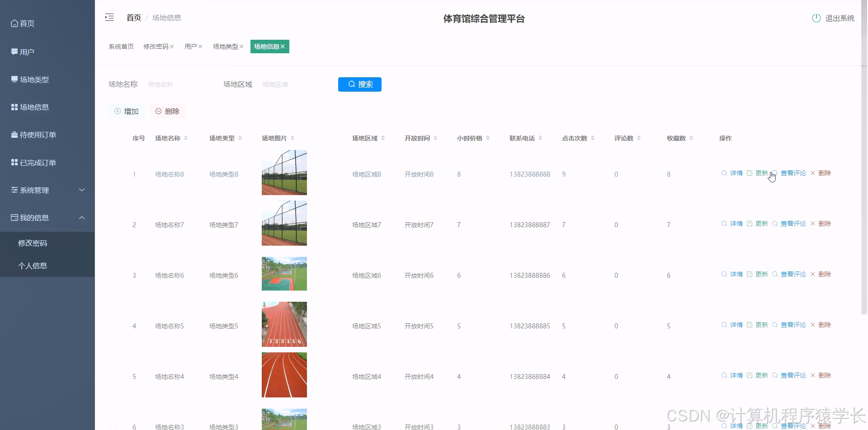Check the row checkbox for 场地名称5
868x430 pixels.
113,326
